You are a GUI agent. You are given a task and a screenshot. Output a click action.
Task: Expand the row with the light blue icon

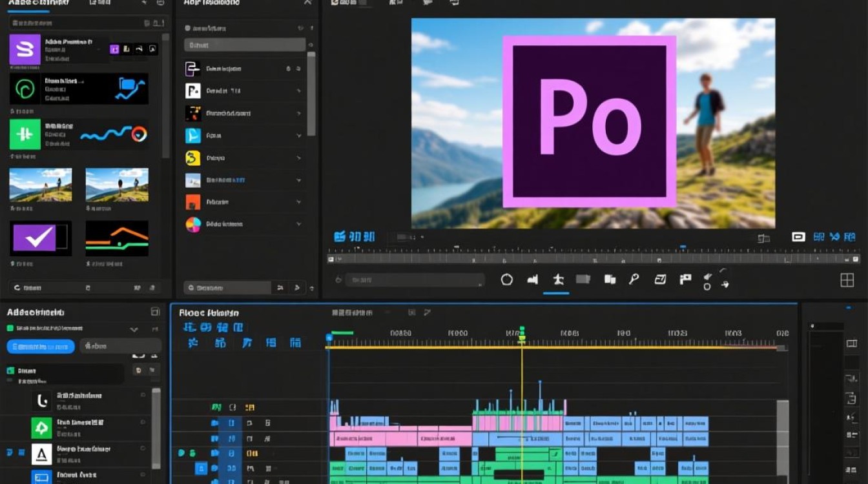tap(299, 136)
